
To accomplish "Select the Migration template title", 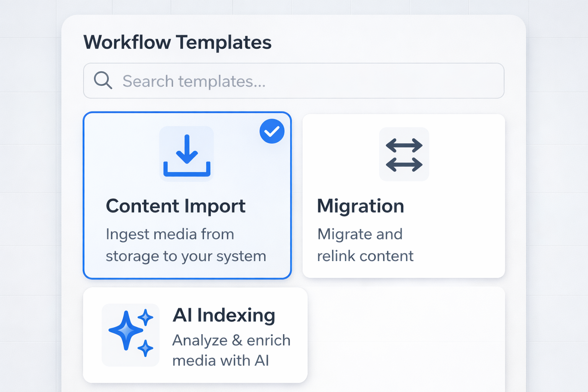I will (360, 206).
